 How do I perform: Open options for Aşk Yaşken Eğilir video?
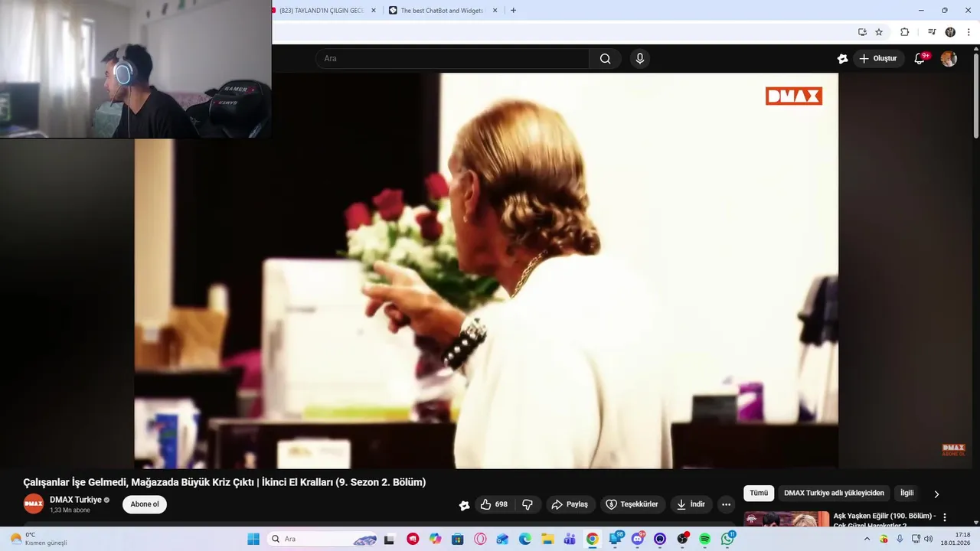[945, 517]
